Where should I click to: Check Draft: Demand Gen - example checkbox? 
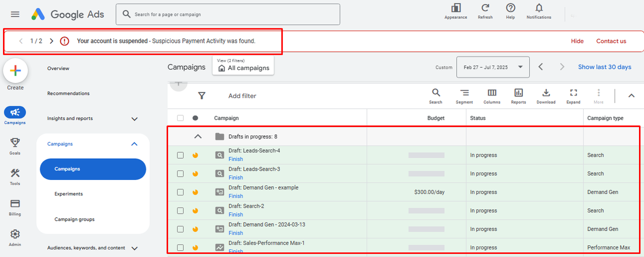pos(180,192)
